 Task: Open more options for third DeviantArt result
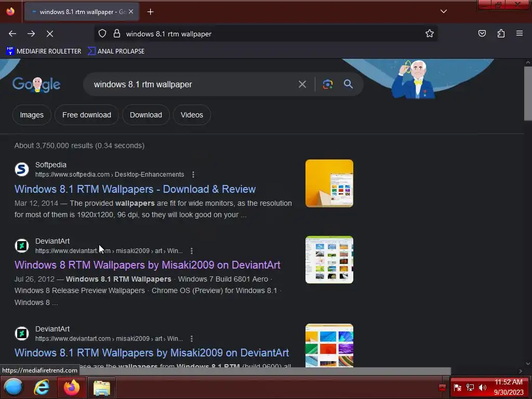coord(192,339)
